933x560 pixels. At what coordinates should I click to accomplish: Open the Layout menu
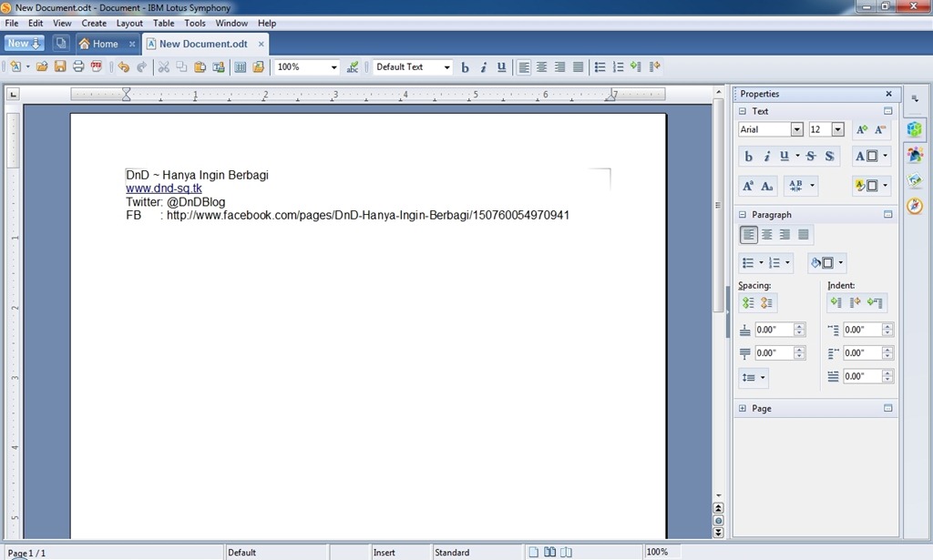tap(129, 23)
